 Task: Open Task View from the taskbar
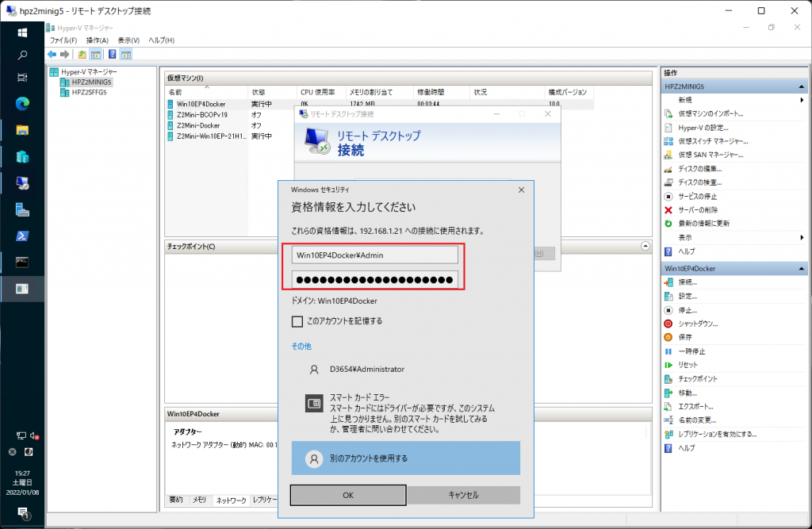[x=22, y=78]
